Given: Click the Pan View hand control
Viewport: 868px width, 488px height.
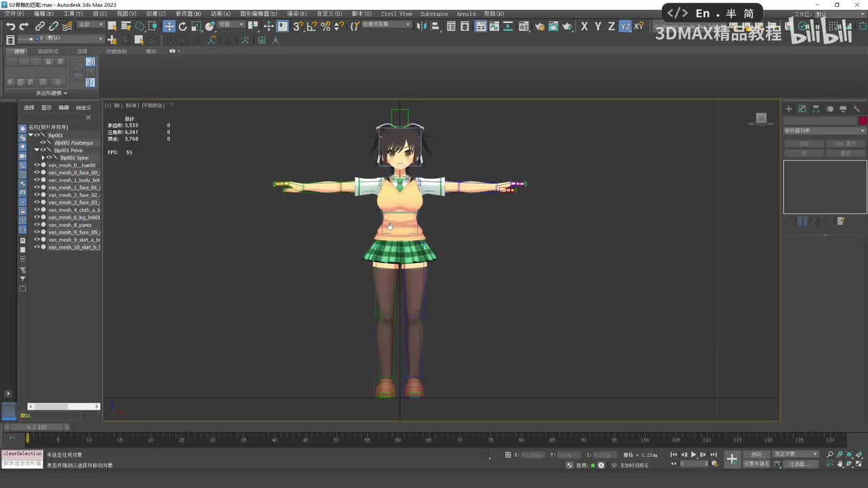Looking at the screenshot, I should [840, 464].
